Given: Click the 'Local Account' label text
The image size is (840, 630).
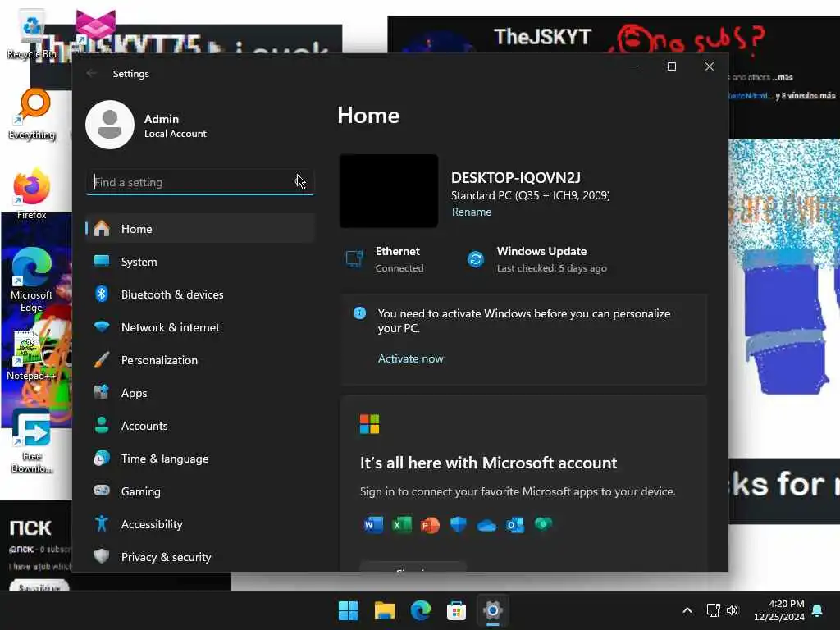Looking at the screenshot, I should [x=176, y=134].
